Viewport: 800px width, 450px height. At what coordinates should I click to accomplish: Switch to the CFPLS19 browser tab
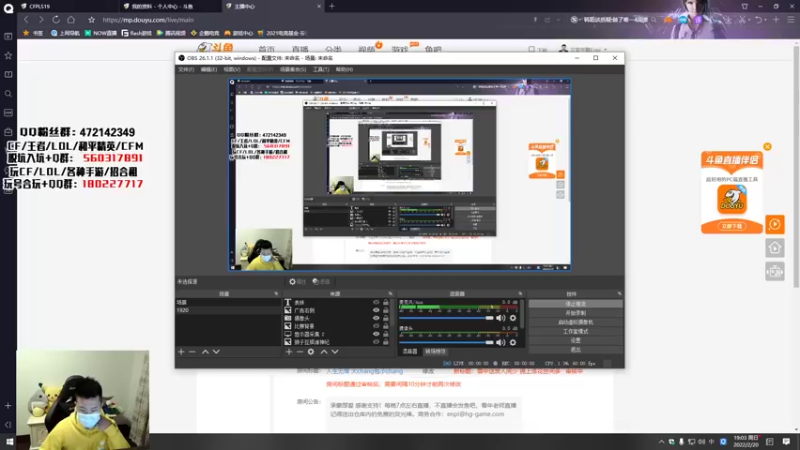tap(39, 6)
